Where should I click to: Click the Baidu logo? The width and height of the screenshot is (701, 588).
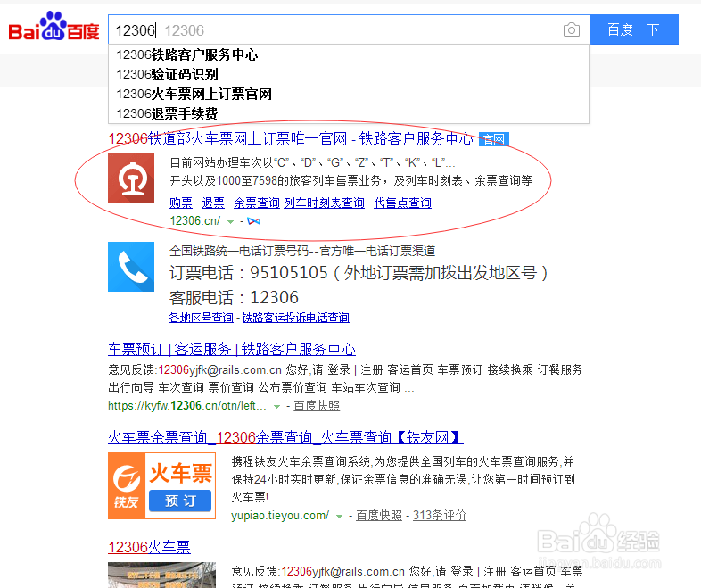pyautogui.click(x=54, y=27)
